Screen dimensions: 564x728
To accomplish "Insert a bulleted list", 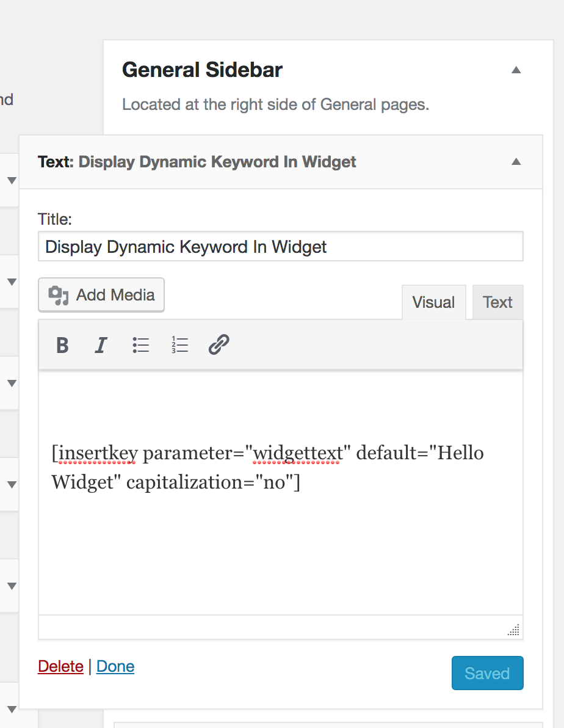I will tap(141, 345).
